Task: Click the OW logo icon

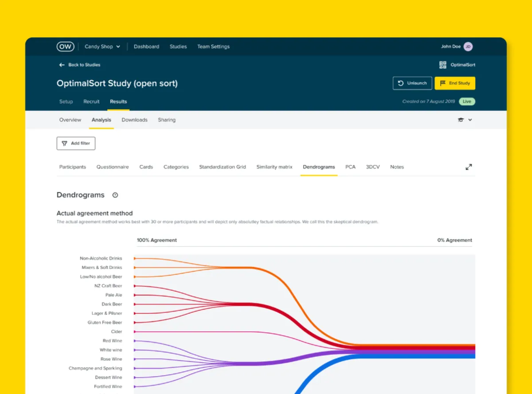Action: pos(65,47)
